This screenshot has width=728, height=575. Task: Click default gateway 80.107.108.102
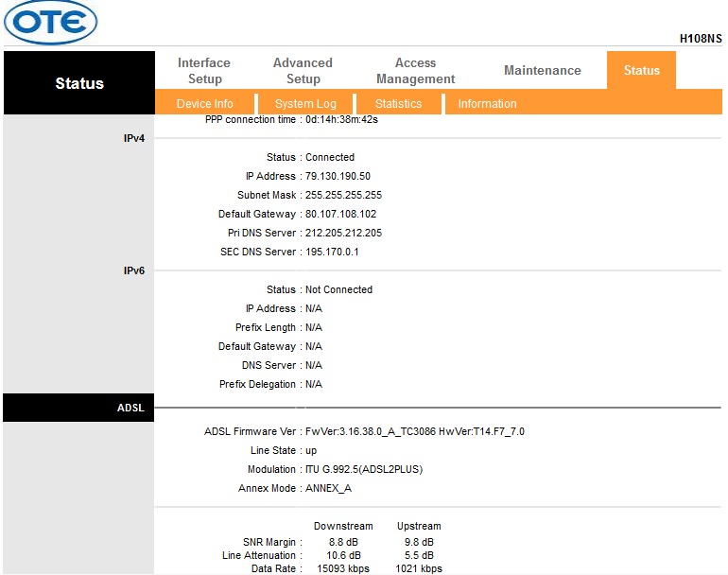click(x=340, y=214)
